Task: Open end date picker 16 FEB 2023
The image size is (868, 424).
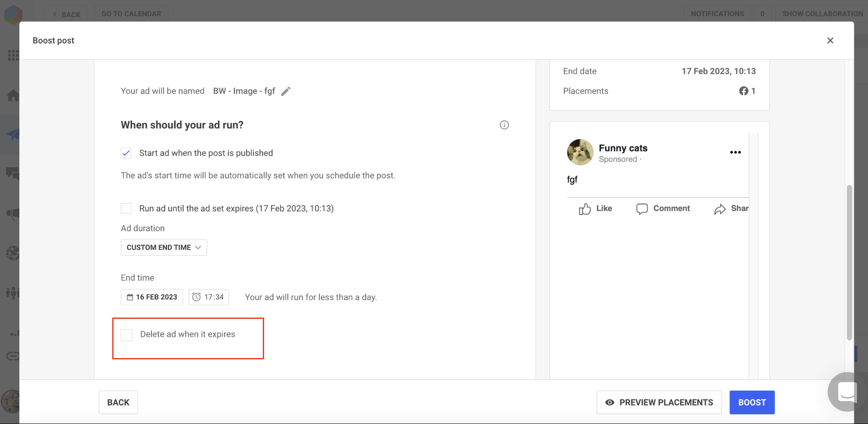Action: click(152, 297)
